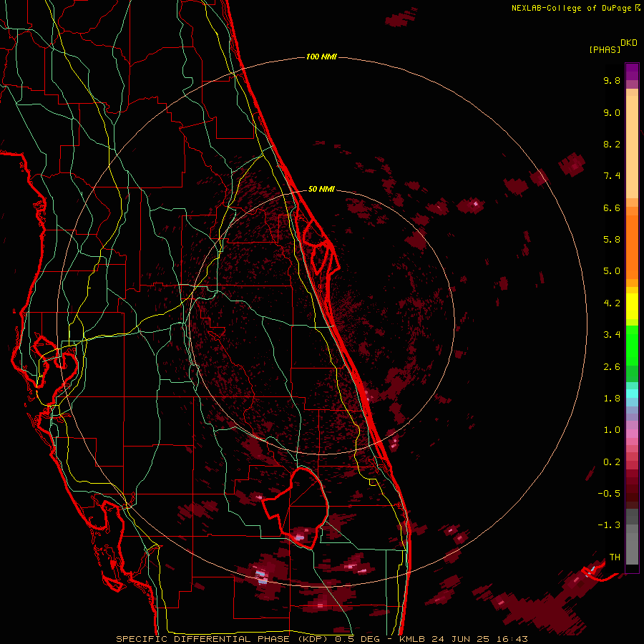
Task: Select the 100 NMI range ring label
Action: pyautogui.click(x=321, y=57)
